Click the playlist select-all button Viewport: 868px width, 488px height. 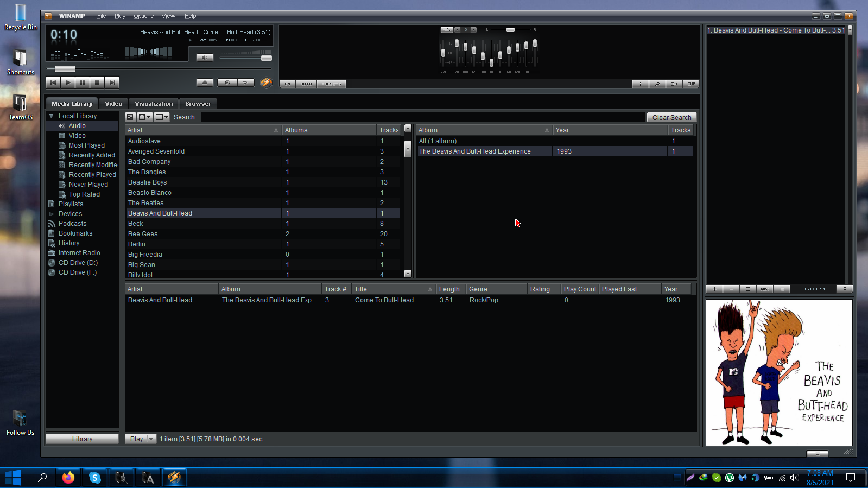click(748, 289)
